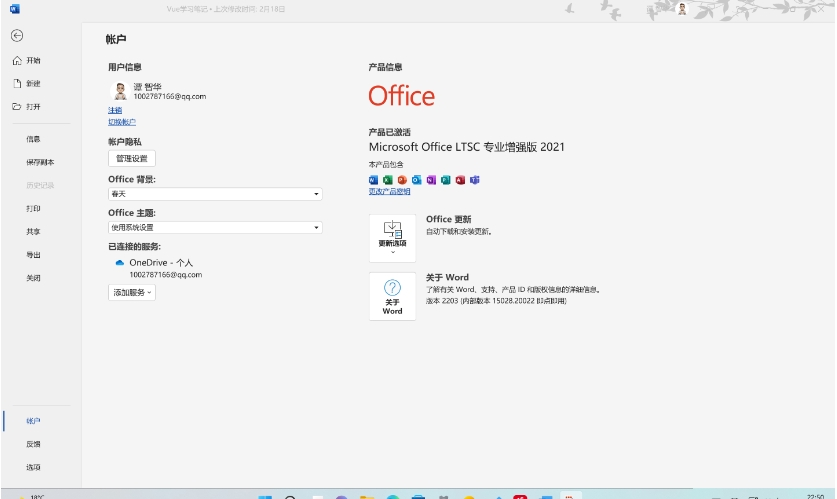This screenshot has height=499, width=837.
Task: Expand the Office 背景 dropdown showing 春天
Action: [x=215, y=194]
